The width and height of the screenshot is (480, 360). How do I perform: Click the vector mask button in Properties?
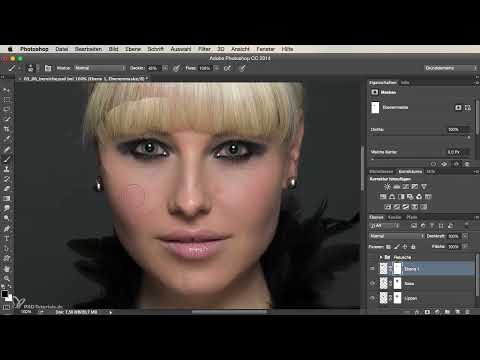pos(468,107)
